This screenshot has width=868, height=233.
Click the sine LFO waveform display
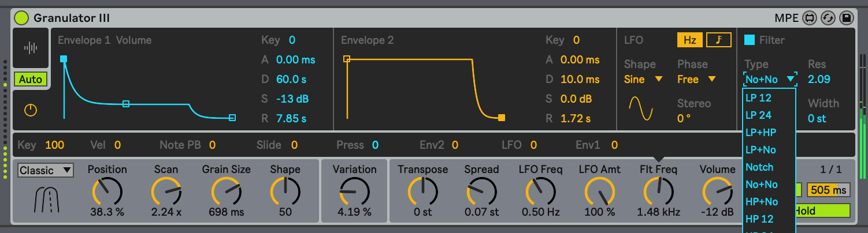click(641, 109)
